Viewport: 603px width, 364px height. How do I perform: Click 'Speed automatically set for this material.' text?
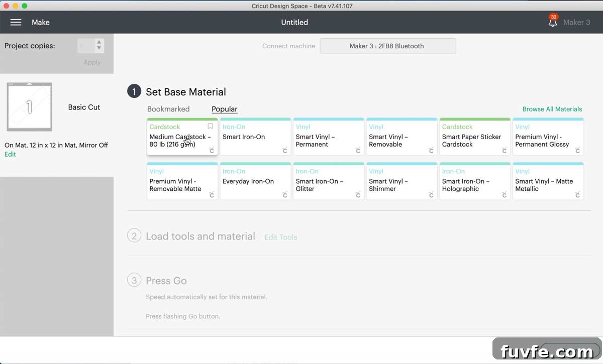tap(207, 297)
